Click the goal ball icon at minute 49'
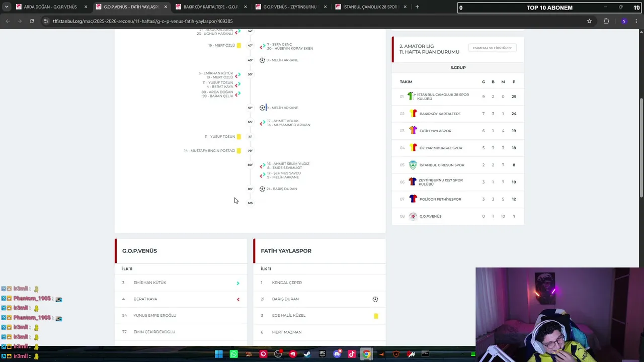The height and width of the screenshot is (362, 644). click(262, 60)
